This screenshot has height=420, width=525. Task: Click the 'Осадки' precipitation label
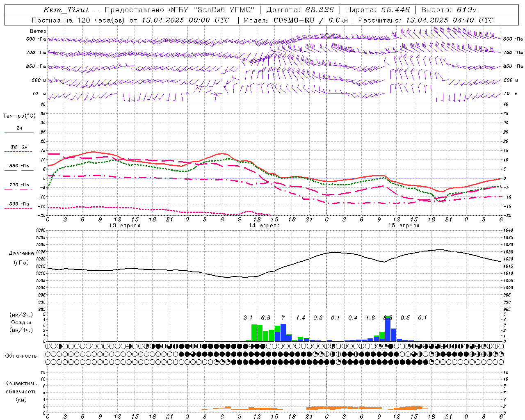21,322
